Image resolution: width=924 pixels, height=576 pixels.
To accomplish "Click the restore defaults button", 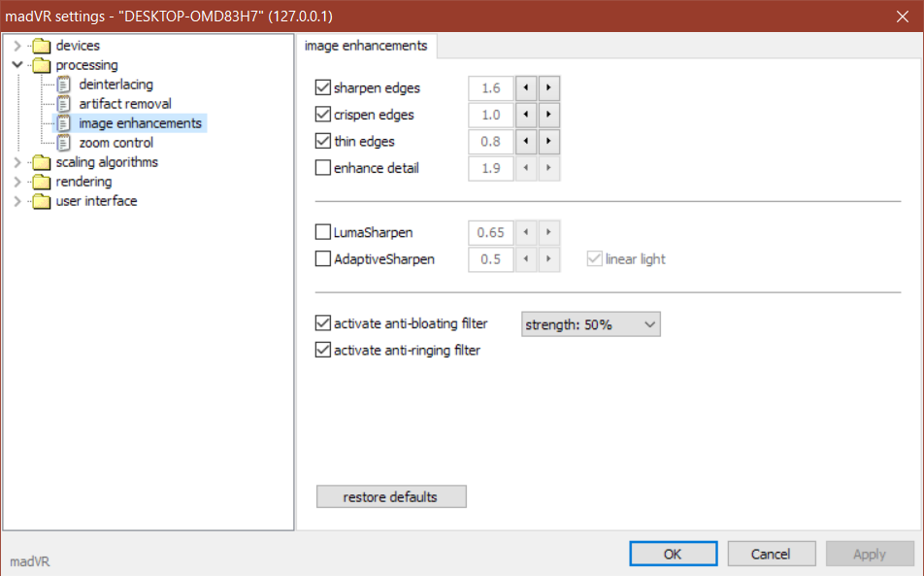I will (391, 497).
